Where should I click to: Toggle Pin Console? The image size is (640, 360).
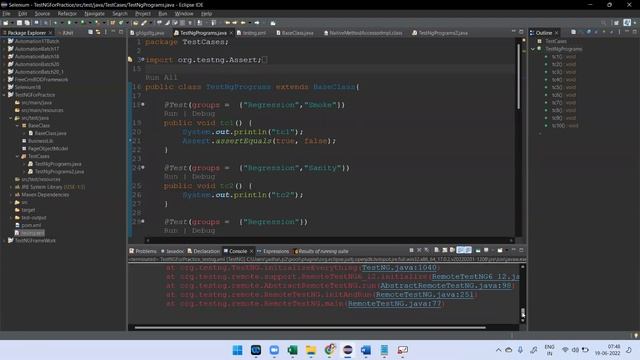(x=478, y=250)
